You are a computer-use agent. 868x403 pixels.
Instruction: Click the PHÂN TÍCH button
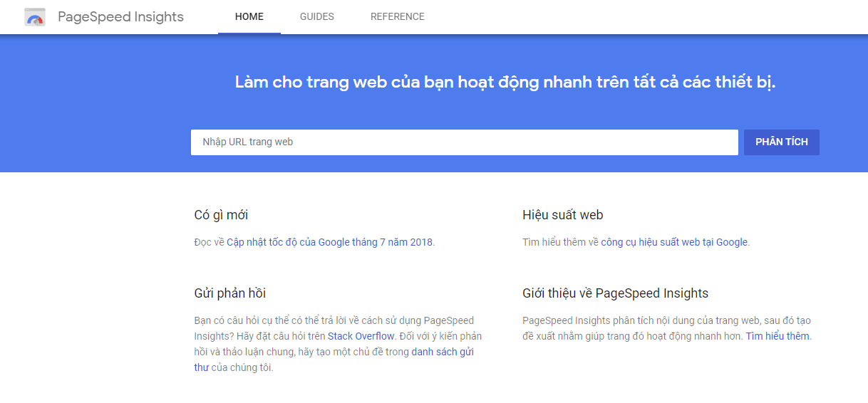782,142
